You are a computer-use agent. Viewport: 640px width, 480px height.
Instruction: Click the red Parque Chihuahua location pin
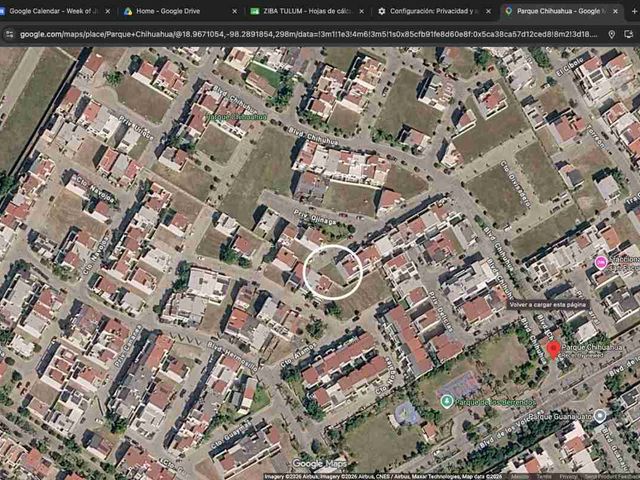click(x=553, y=351)
